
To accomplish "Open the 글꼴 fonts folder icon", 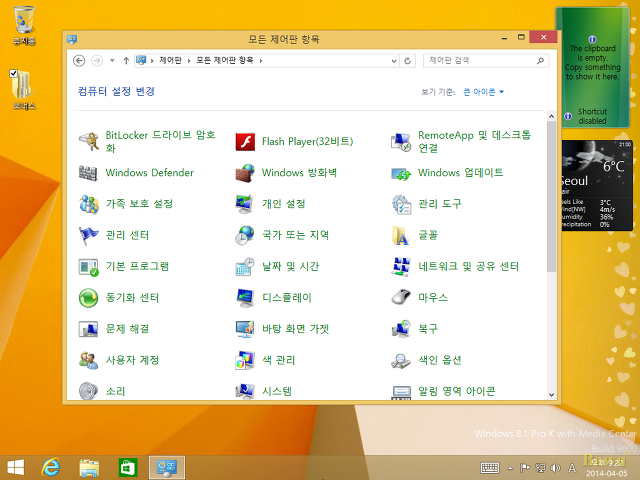I will (x=401, y=236).
